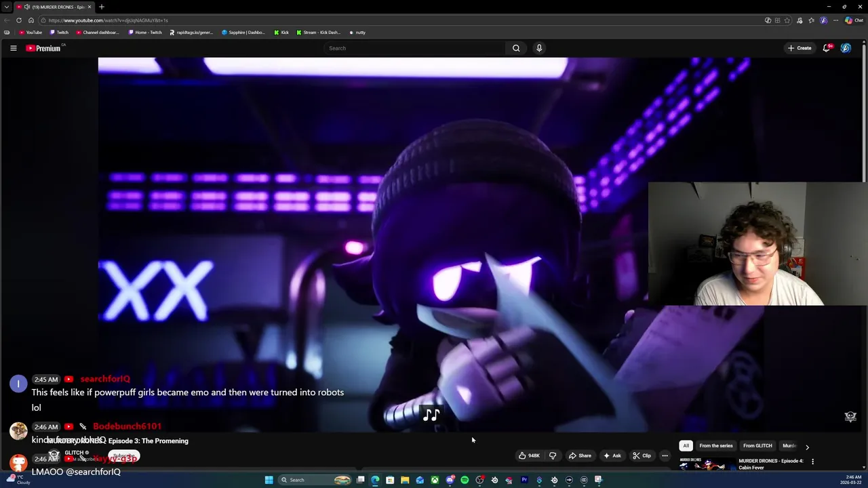Open Premiere Pro from taskbar
The width and height of the screenshot is (868, 488).
click(524, 480)
